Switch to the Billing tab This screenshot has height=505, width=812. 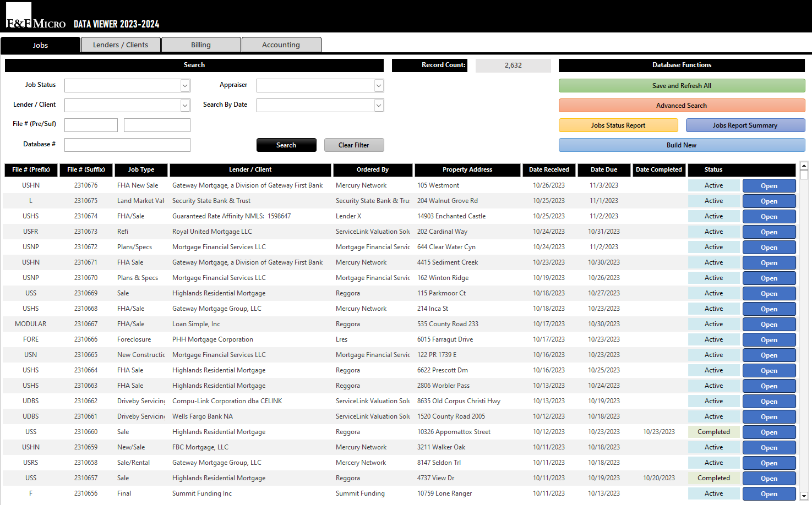pos(201,45)
